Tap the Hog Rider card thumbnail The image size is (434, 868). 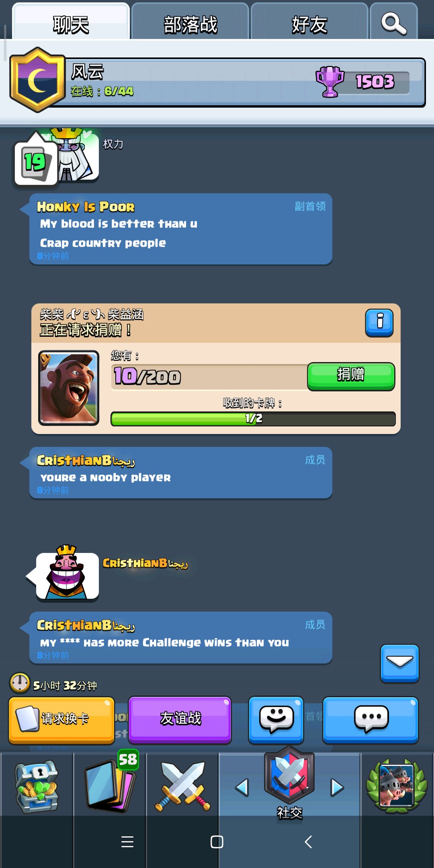(69, 388)
